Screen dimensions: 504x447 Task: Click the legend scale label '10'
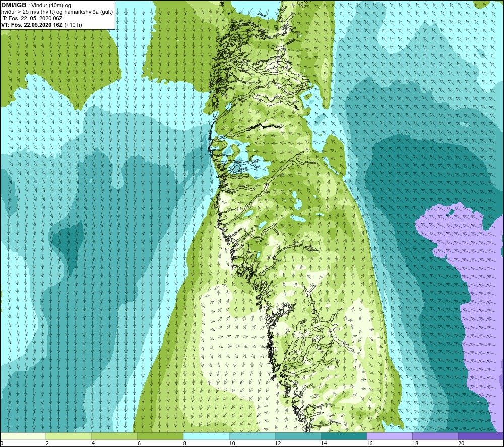click(232, 443)
